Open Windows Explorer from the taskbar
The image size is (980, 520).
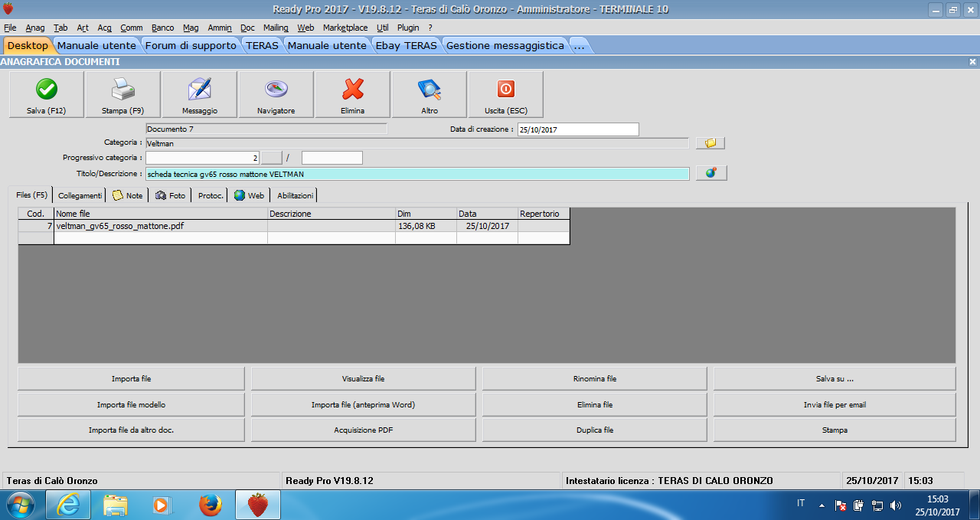pos(116,505)
